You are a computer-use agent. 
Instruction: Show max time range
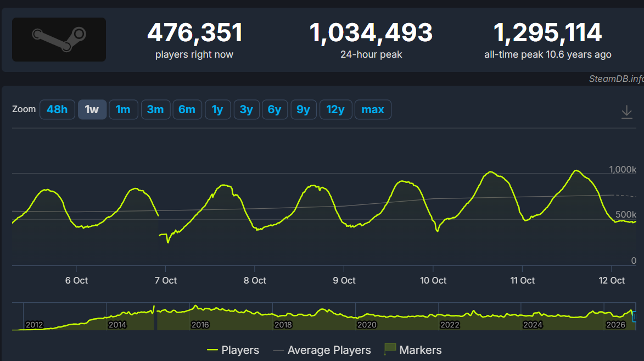click(x=373, y=109)
